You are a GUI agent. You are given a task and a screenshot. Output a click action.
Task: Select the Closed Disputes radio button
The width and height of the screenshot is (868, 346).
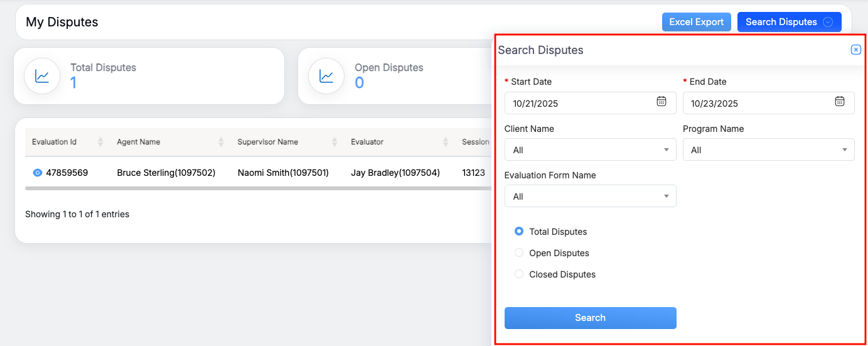click(519, 274)
